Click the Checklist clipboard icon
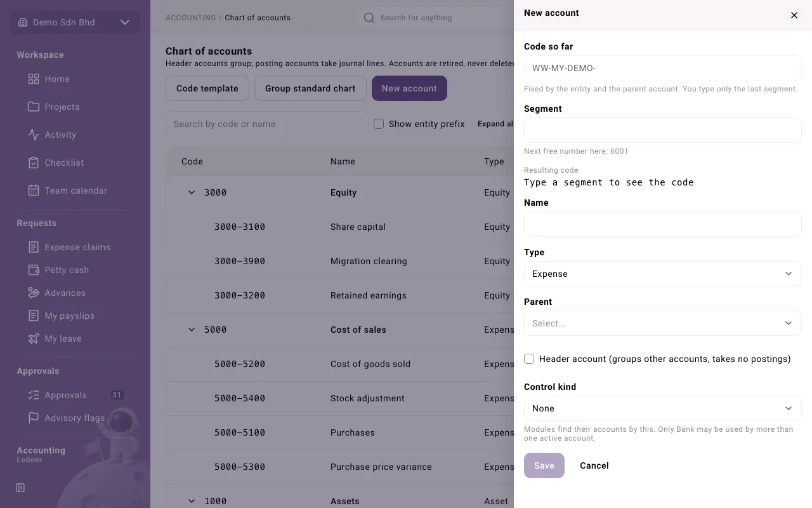This screenshot has width=812, height=508. [x=34, y=163]
